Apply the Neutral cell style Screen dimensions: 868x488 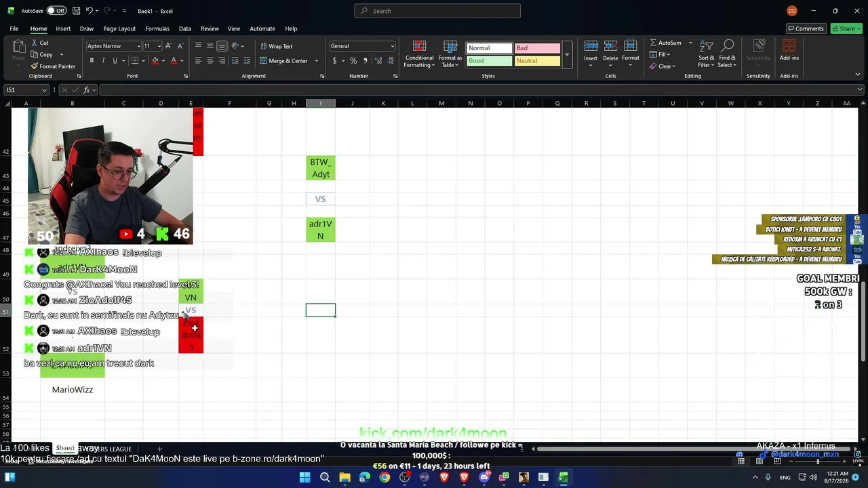[537, 61]
